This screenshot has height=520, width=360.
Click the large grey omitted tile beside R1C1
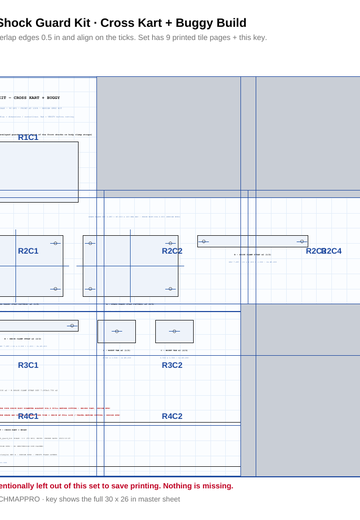coord(168,134)
